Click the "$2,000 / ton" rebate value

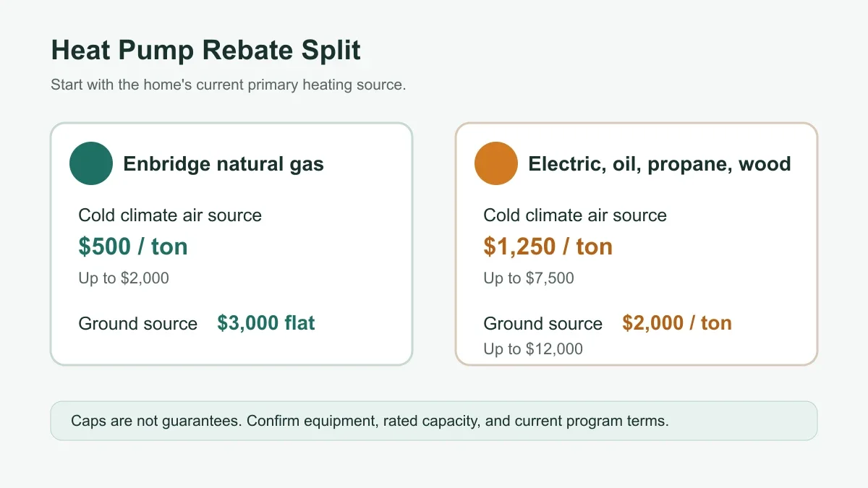pyautogui.click(x=677, y=322)
